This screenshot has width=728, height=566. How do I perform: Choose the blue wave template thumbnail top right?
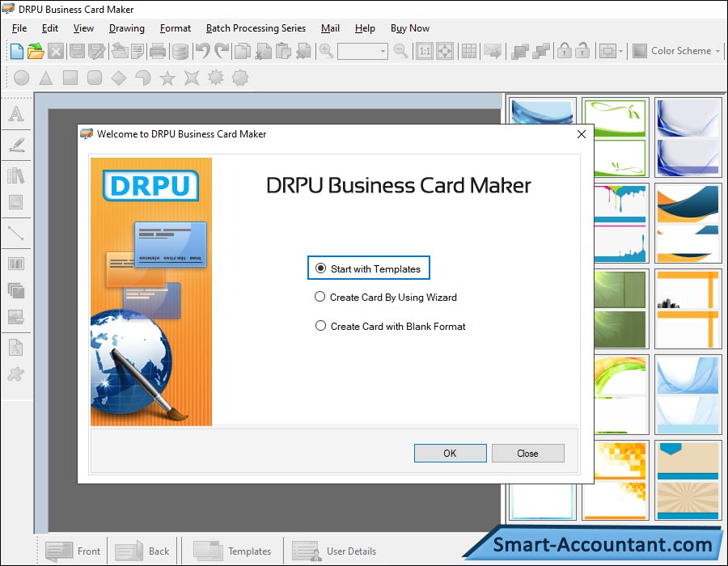pyautogui.click(x=688, y=137)
